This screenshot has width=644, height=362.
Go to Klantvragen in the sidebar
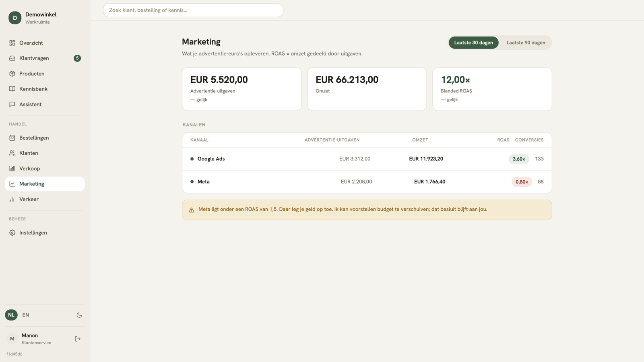[x=45, y=58]
